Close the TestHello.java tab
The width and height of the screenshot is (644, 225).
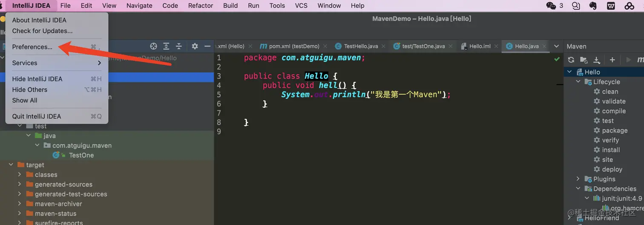coord(384,46)
